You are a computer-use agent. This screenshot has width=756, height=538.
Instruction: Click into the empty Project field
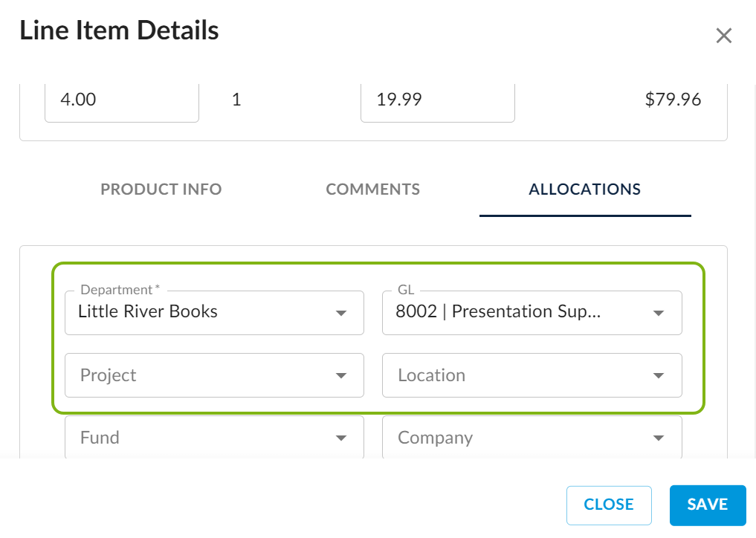193,375
